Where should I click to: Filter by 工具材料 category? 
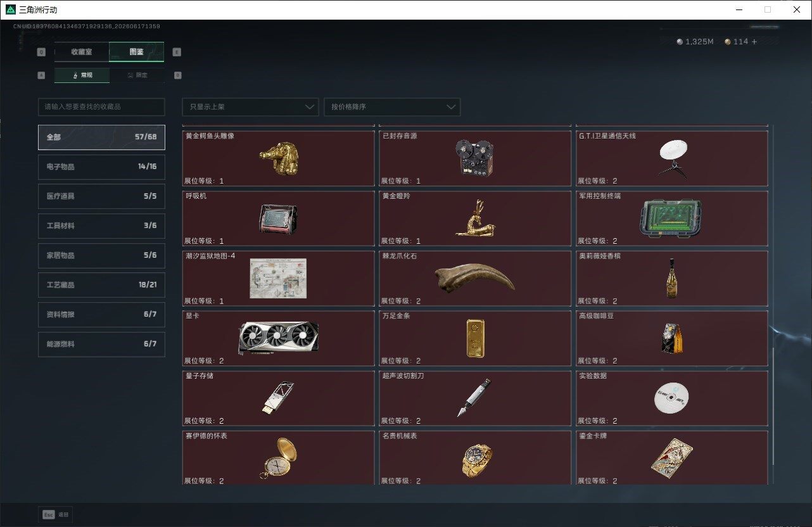pos(101,225)
